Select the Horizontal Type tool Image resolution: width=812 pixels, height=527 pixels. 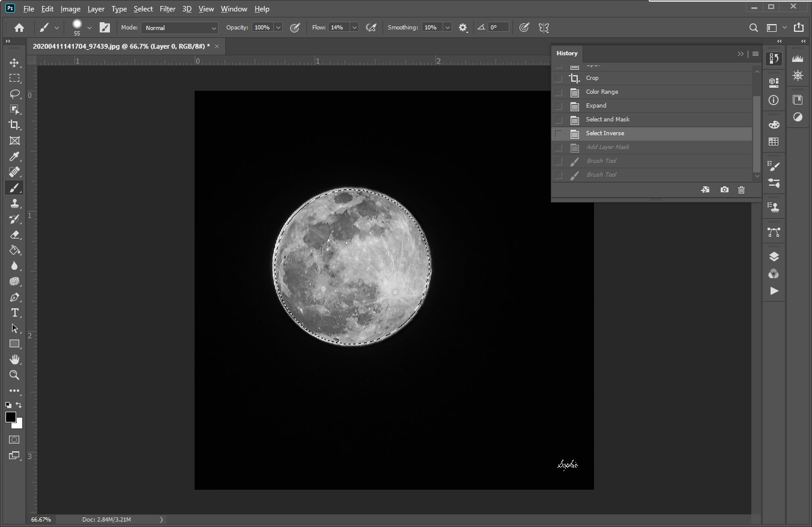[x=14, y=312]
